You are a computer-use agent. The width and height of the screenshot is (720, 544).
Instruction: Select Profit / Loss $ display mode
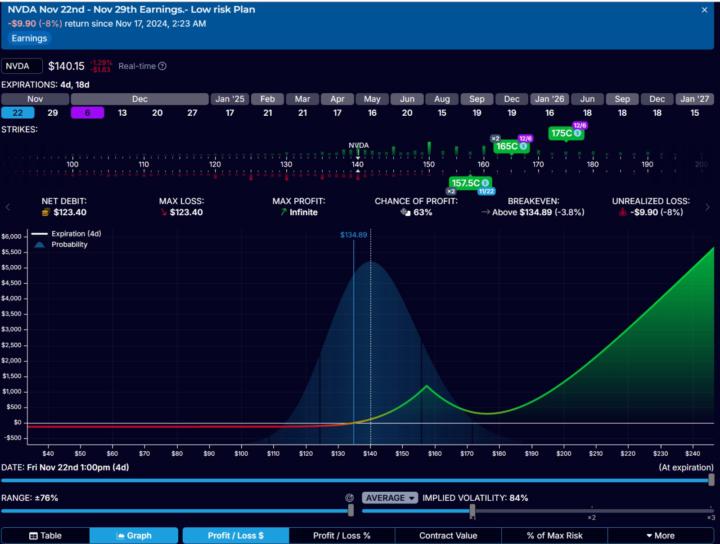click(x=234, y=535)
